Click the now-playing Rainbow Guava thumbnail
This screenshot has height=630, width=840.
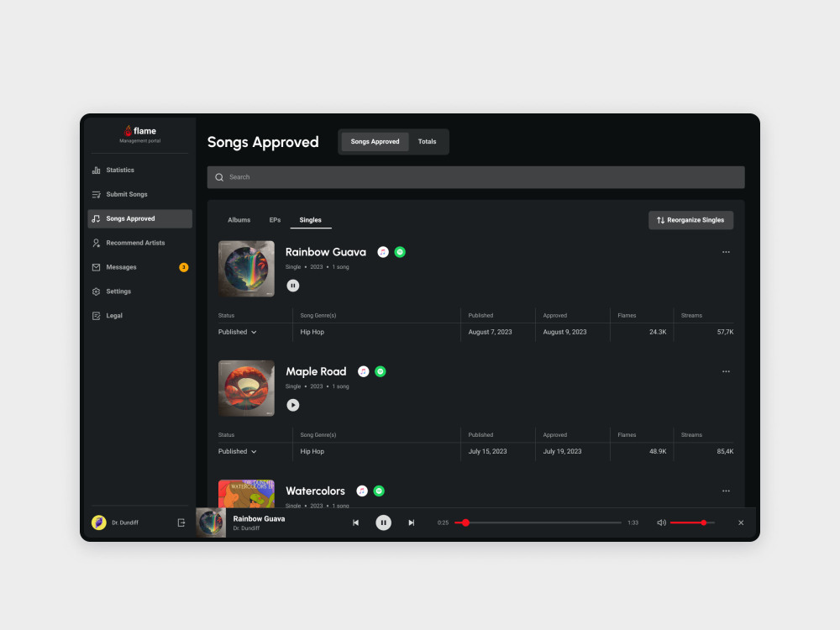(211, 522)
